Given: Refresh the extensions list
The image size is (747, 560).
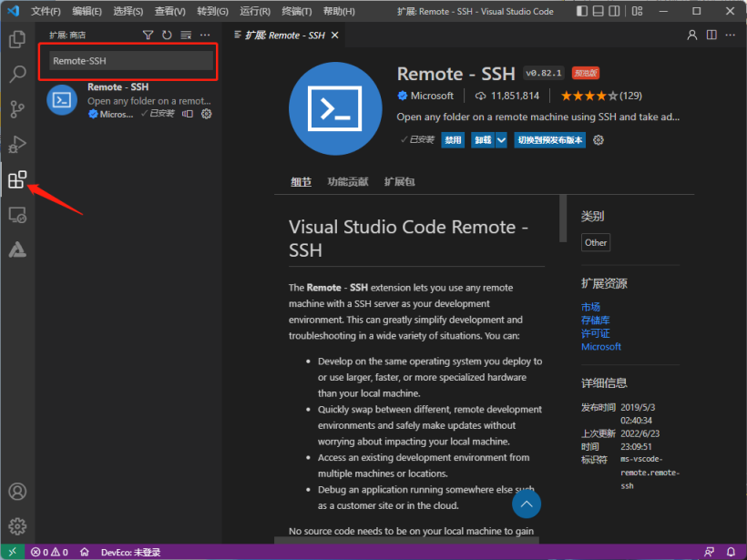Looking at the screenshot, I should [167, 35].
